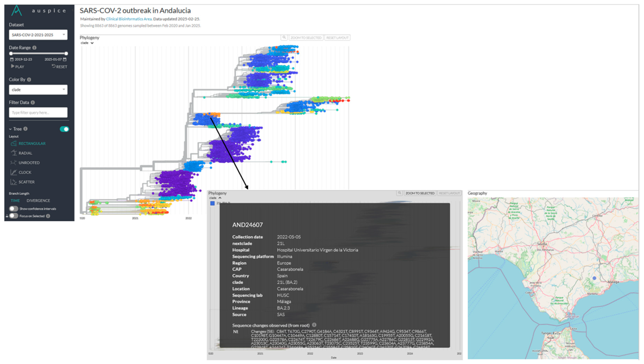Click inside the Filter Data query box
This screenshot has width=644, height=364.
[x=38, y=112]
